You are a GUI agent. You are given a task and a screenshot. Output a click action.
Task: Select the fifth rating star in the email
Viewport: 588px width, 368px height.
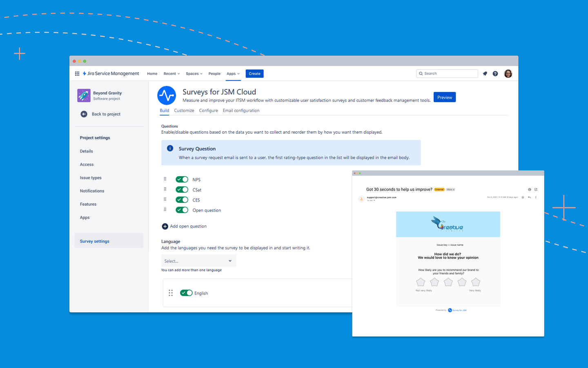point(476,282)
